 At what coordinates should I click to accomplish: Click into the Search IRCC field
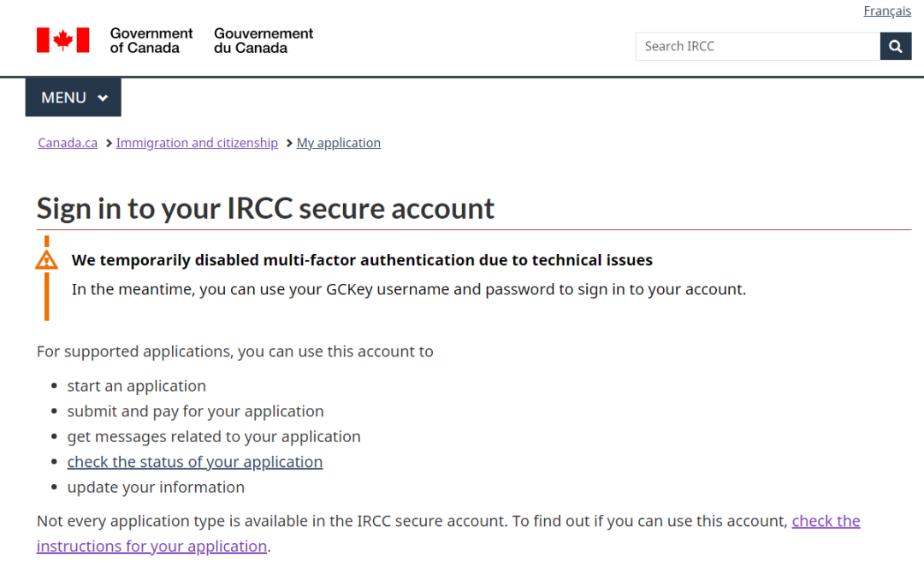tap(758, 46)
